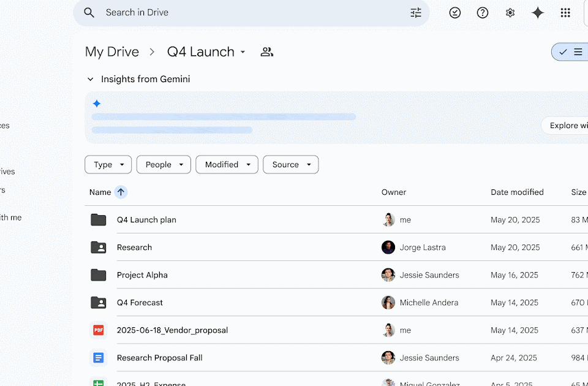588x386 pixels.
Task: Open the Modified filter dropdown
Action: tap(227, 165)
